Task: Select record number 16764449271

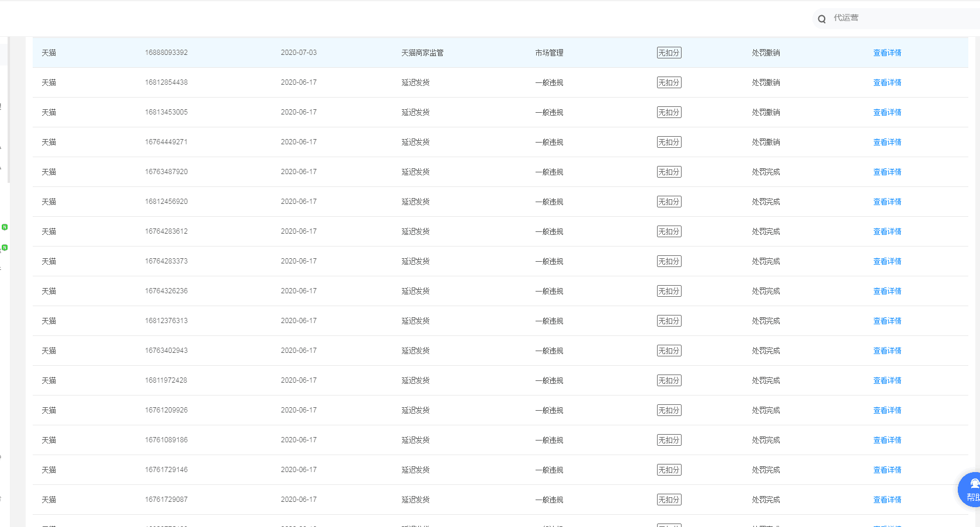Action: pos(166,142)
